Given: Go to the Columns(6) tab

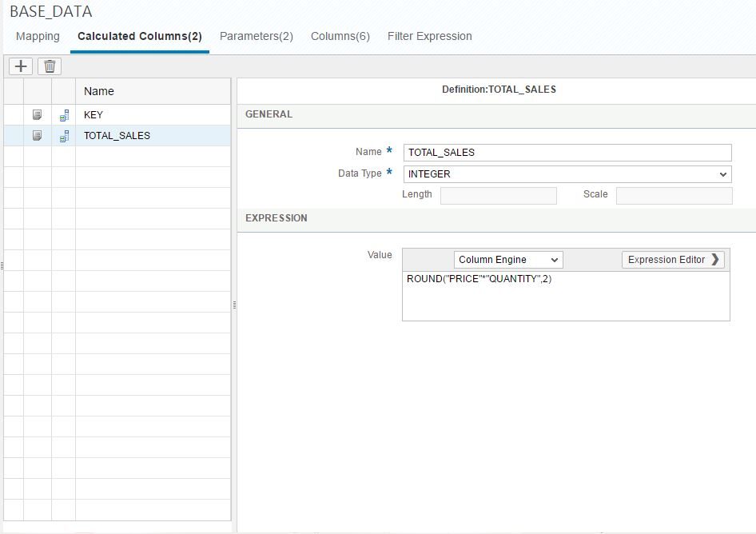Looking at the screenshot, I should tap(340, 36).
